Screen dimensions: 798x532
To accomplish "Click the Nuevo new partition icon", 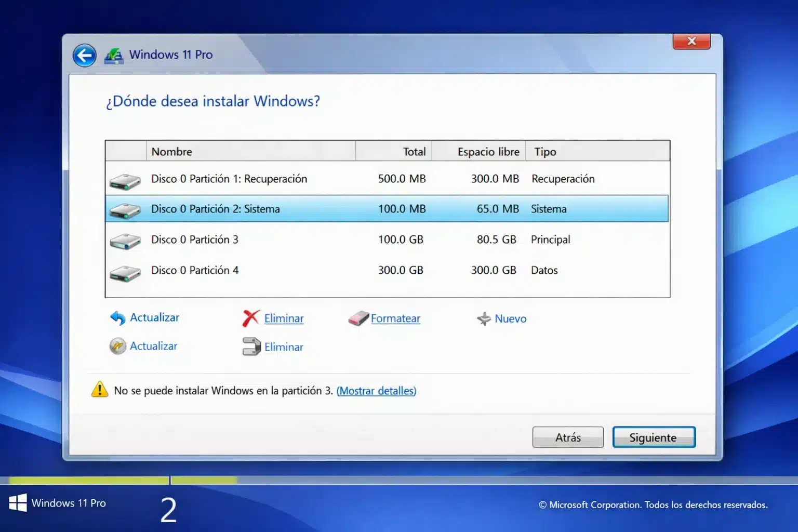I will (x=484, y=318).
